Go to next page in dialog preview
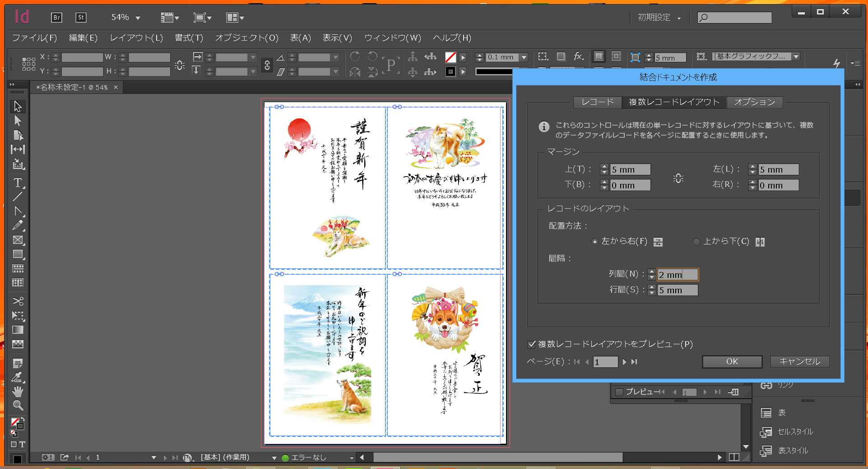The image size is (868, 469). [x=624, y=362]
